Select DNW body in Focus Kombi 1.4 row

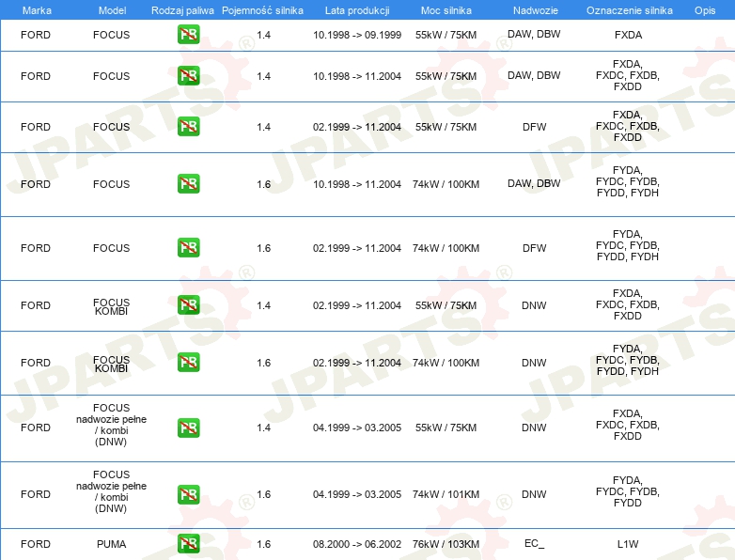point(534,305)
